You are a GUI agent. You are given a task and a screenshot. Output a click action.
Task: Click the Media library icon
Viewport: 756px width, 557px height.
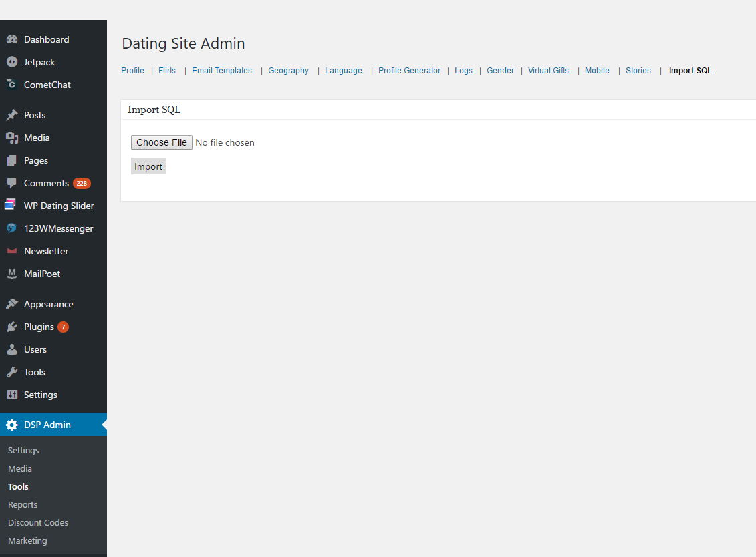pyautogui.click(x=12, y=138)
